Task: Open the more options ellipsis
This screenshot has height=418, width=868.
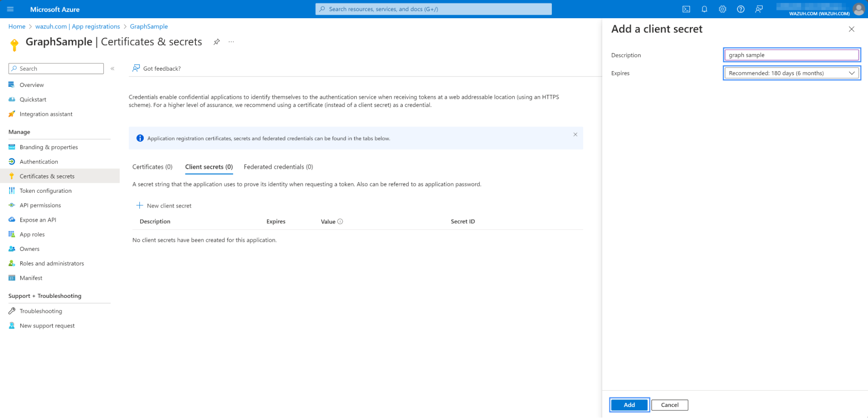Action: point(231,42)
